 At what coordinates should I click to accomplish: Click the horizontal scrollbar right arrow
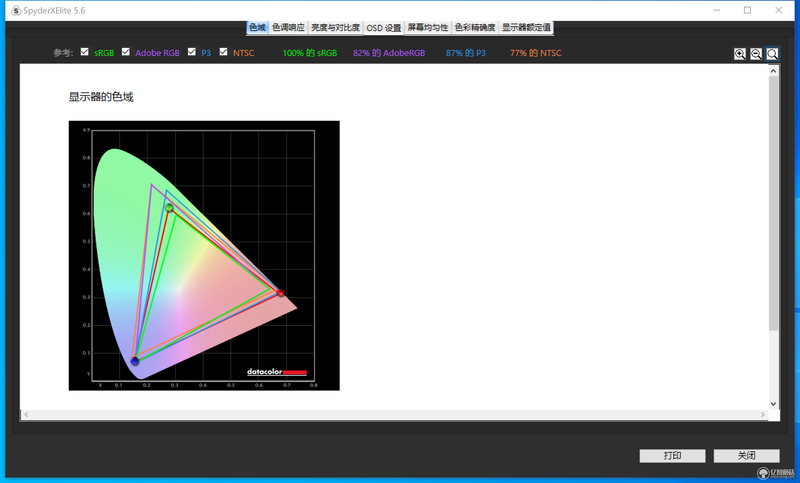(x=763, y=415)
